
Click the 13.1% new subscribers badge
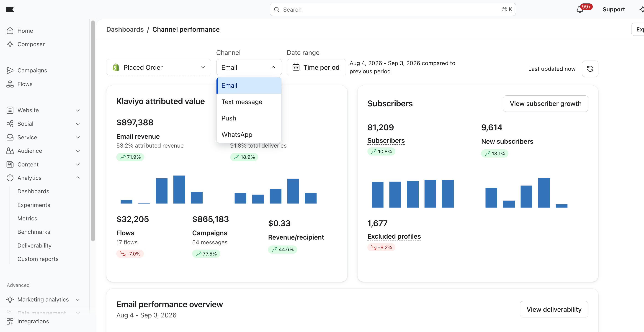pyautogui.click(x=495, y=153)
